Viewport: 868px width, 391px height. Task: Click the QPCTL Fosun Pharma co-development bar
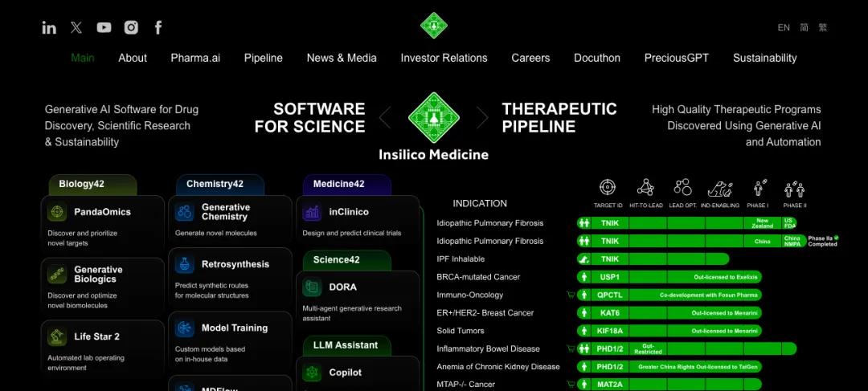669,295
